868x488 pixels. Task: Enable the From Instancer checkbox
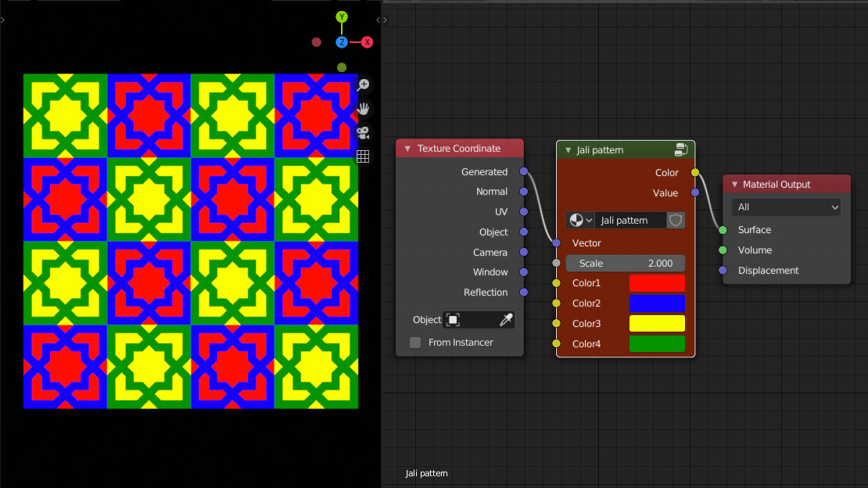pyautogui.click(x=414, y=342)
